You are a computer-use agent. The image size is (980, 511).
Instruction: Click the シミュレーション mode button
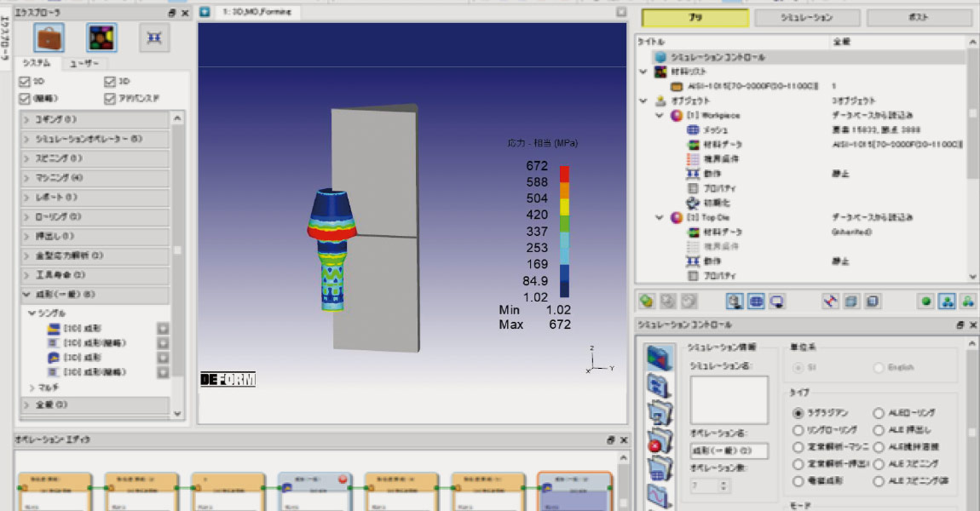[805, 17]
